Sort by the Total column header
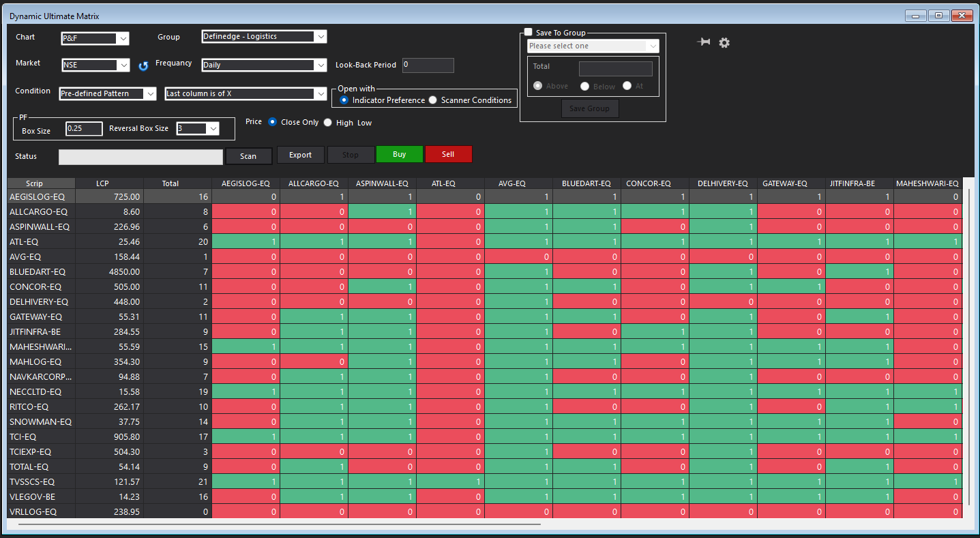The height and width of the screenshot is (538, 980). click(x=177, y=183)
